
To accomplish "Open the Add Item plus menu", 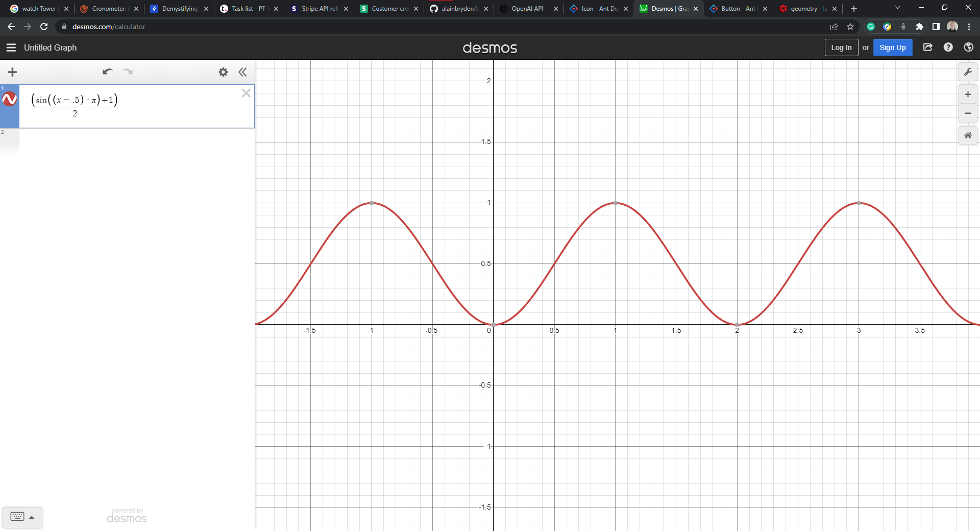I will click(x=13, y=72).
